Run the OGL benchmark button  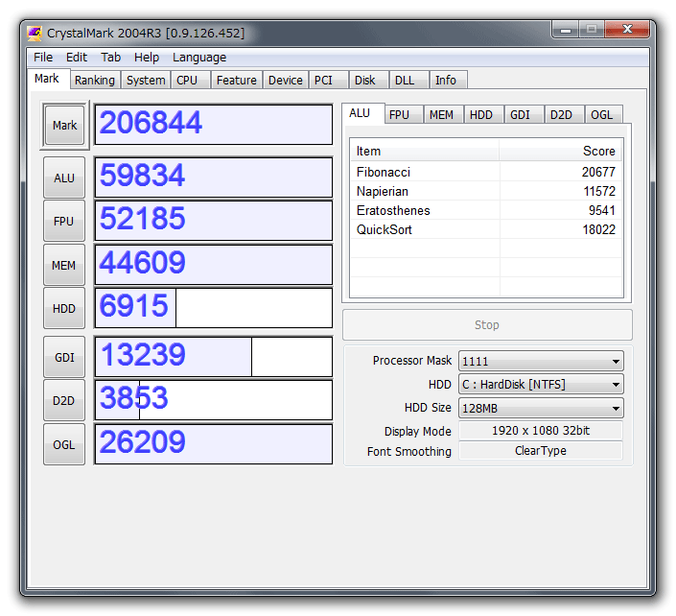pos(64,444)
